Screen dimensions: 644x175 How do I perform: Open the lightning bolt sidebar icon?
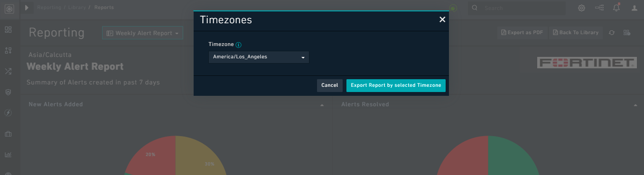click(x=8, y=113)
